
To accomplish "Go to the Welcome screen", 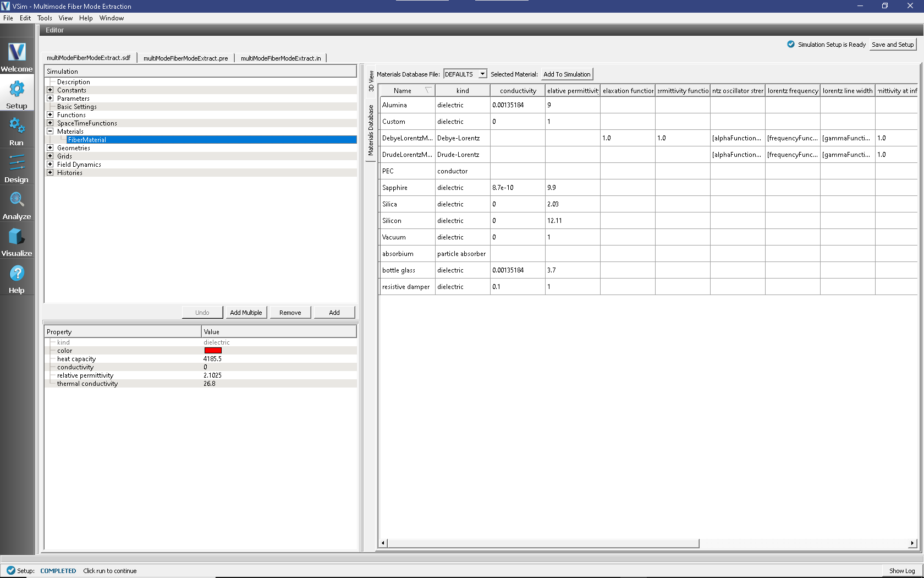I will point(16,57).
